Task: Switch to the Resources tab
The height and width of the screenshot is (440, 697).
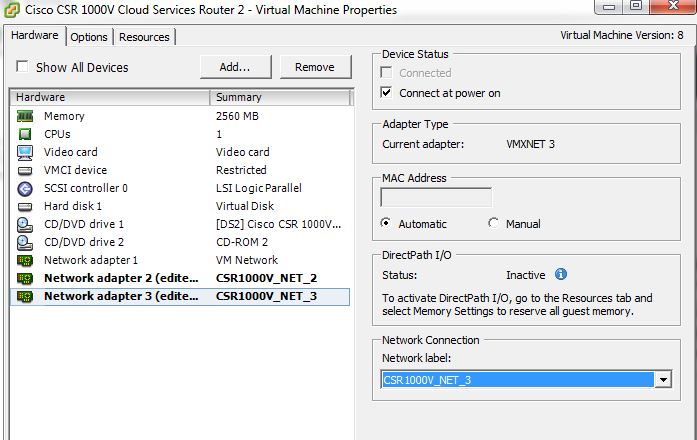Action: (144, 37)
